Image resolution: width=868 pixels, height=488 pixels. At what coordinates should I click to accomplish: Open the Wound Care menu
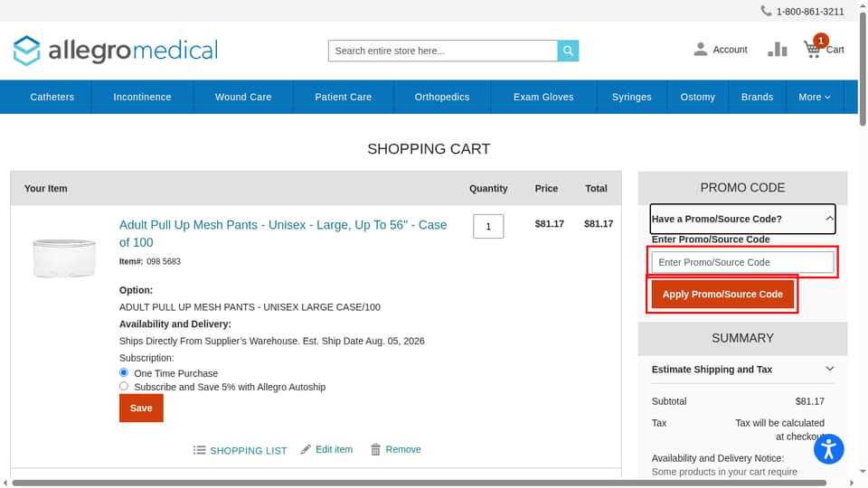coord(243,97)
